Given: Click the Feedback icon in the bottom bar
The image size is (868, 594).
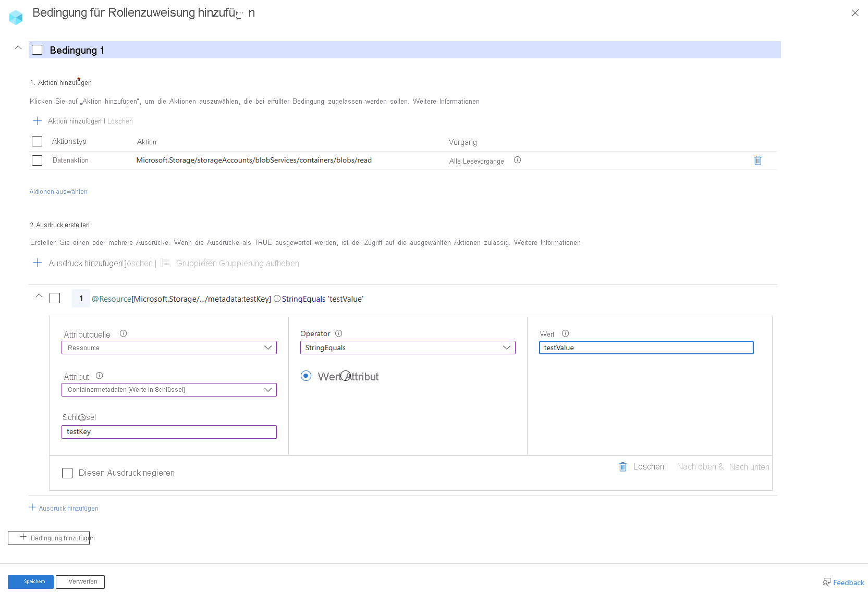Looking at the screenshot, I should point(826,582).
